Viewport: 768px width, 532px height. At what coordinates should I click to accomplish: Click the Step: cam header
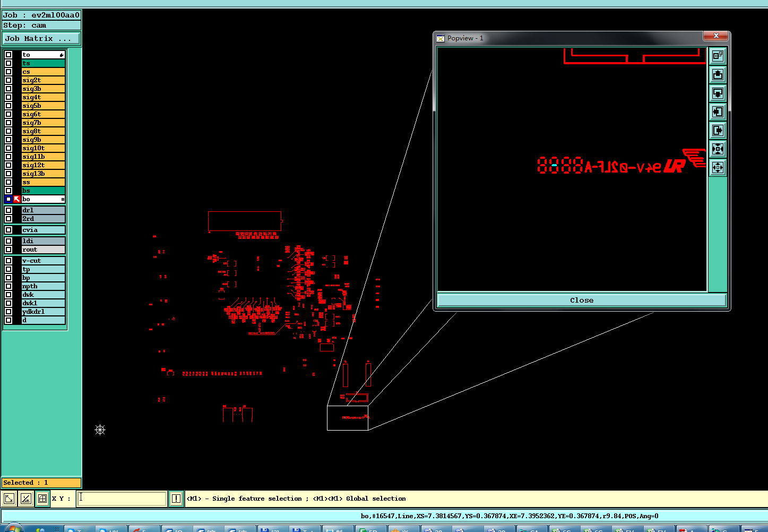coord(41,25)
